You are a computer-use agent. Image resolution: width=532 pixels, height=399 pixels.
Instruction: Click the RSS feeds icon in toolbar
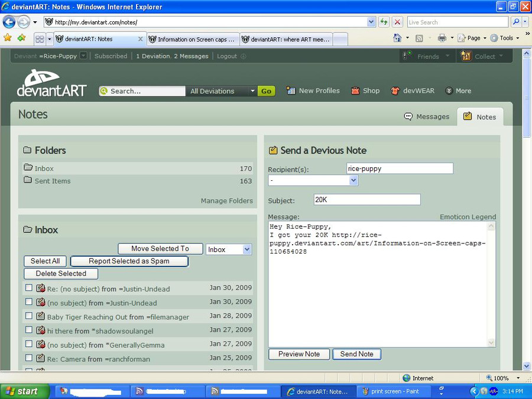[419, 38]
